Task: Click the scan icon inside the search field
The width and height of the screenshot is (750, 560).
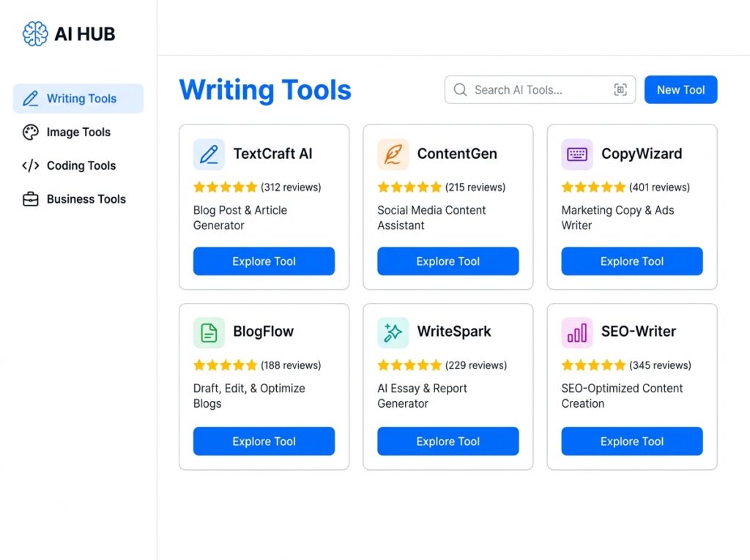Action: tap(620, 90)
